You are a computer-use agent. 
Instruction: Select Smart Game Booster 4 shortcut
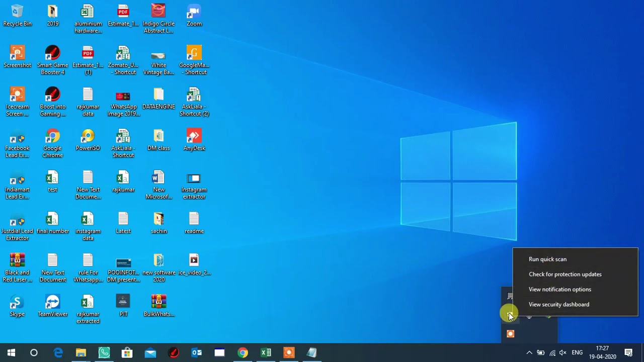[x=53, y=60]
